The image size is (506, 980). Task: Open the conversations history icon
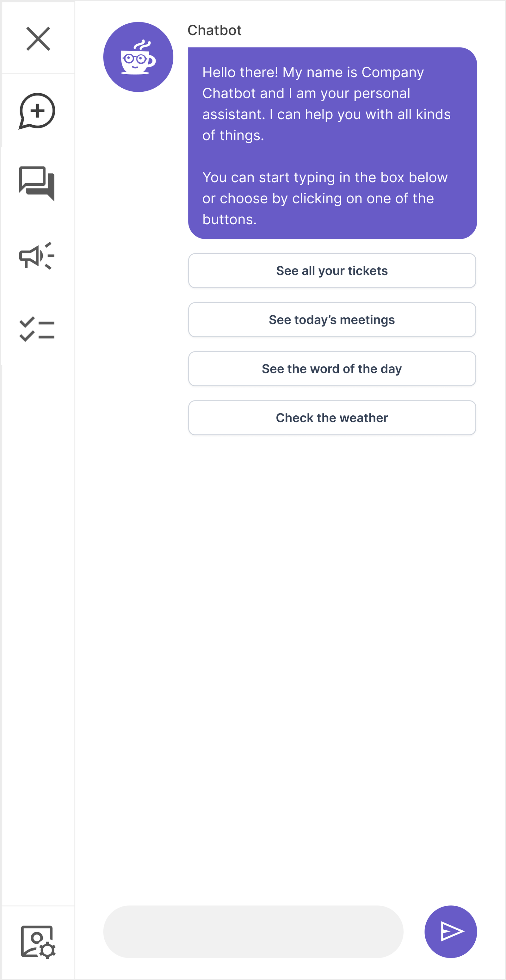37,183
